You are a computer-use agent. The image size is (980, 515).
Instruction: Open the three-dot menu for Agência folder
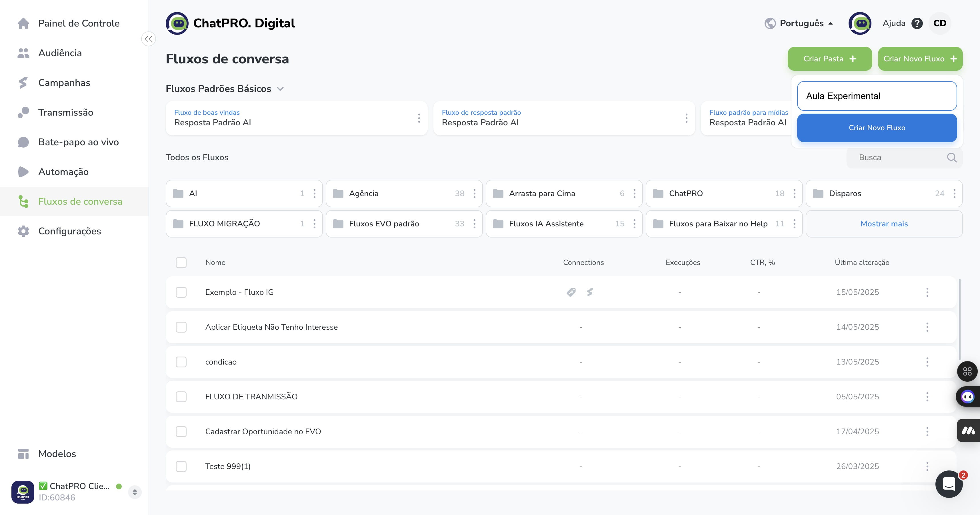point(474,194)
